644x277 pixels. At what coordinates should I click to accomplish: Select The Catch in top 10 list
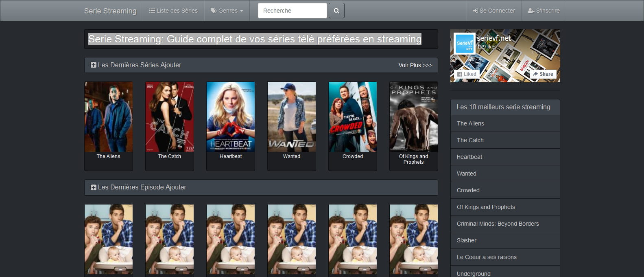point(505,140)
